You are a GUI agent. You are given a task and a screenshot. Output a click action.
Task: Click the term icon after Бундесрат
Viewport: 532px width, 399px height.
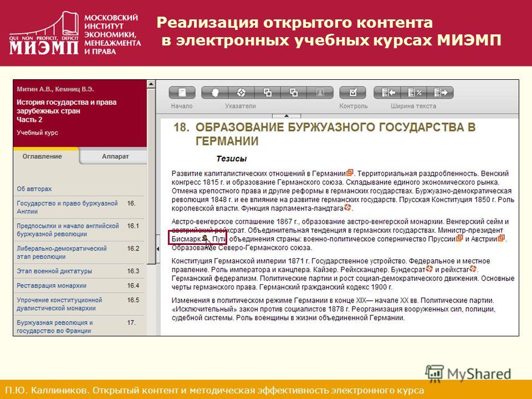coord(429,269)
